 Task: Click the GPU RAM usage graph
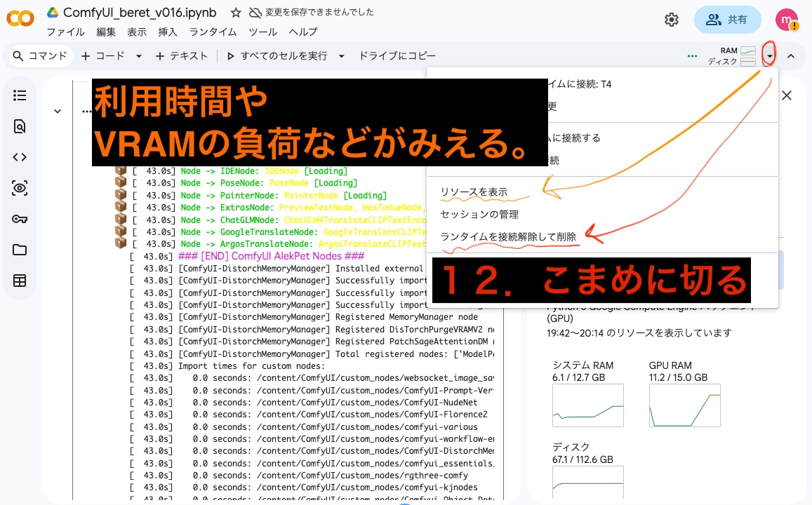[x=684, y=405]
